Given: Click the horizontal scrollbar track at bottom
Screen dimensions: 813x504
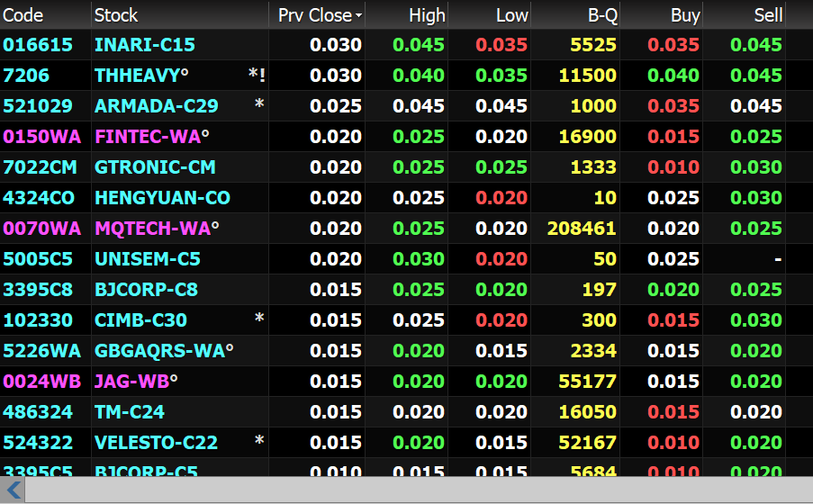Looking at the screenshot, I should coord(414,490).
